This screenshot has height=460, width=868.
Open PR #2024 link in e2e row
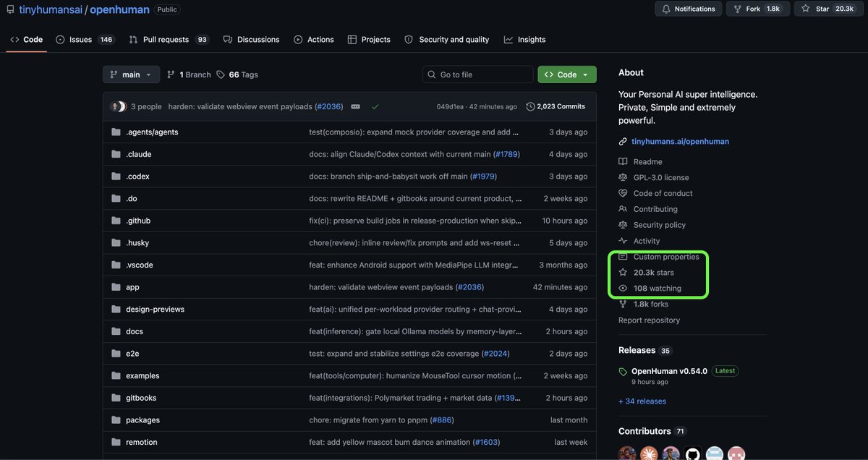pyautogui.click(x=495, y=354)
